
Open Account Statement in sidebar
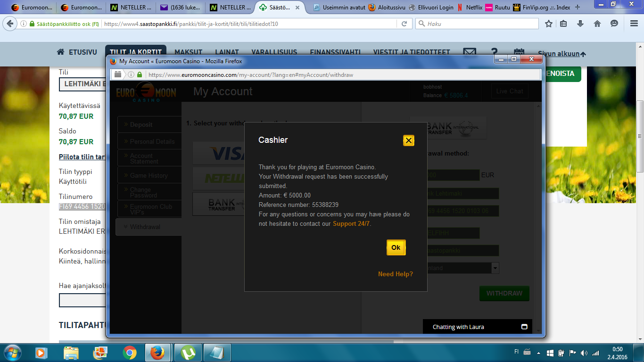pos(149,158)
